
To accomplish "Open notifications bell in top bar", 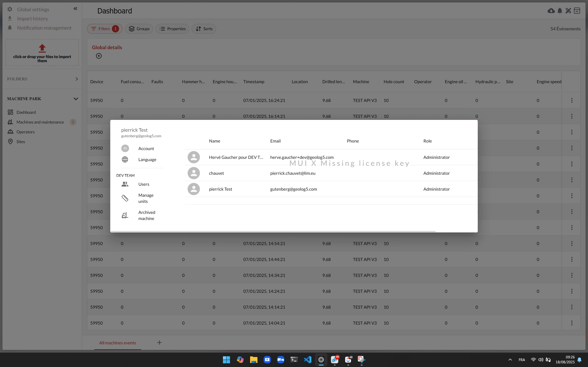I will click(560, 11).
